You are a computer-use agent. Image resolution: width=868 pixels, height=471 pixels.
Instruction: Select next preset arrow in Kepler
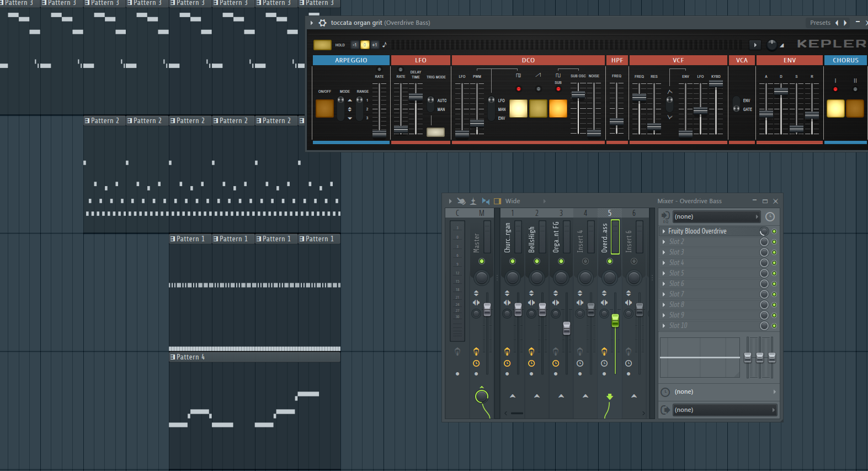point(845,23)
